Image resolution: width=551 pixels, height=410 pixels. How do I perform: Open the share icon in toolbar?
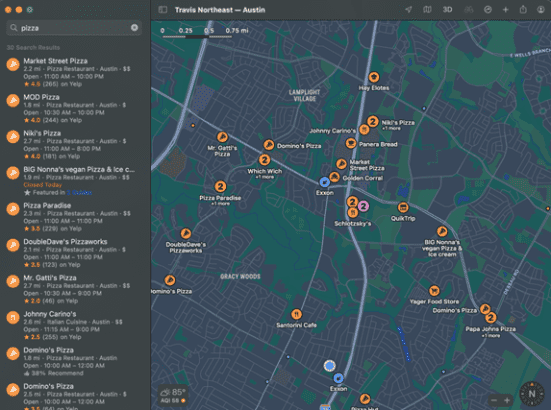point(523,9)
